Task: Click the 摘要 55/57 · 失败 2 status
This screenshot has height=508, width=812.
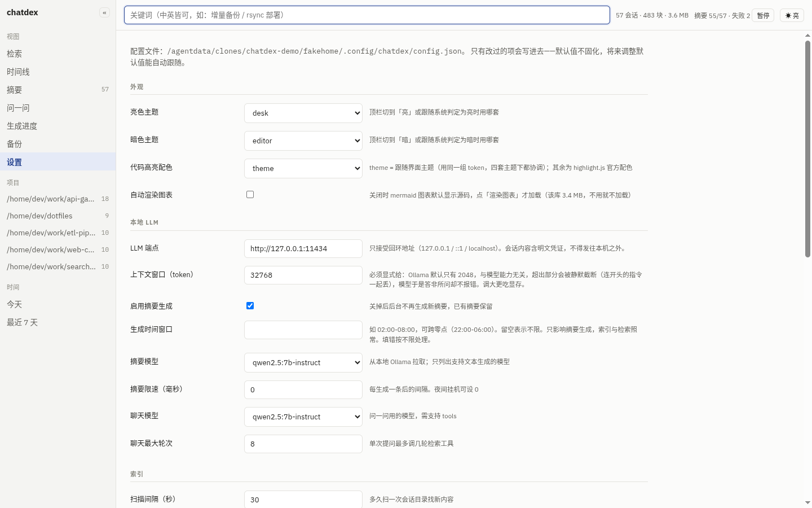Action: pyautogui.click(x=722, y=16)
